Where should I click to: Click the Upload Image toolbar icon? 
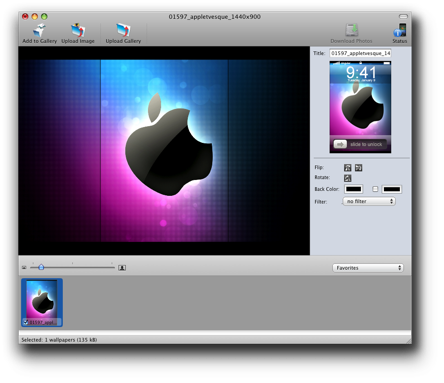click(78, 33)
